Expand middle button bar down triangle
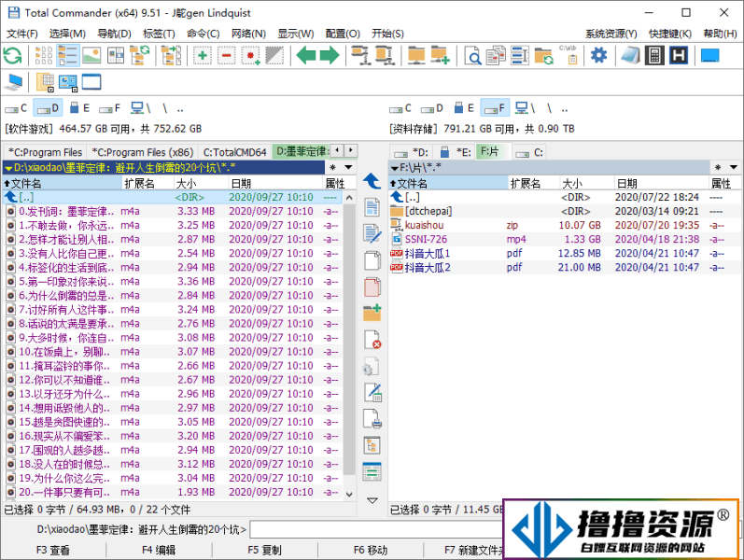The image size is (744, 560). pos(372,500)
